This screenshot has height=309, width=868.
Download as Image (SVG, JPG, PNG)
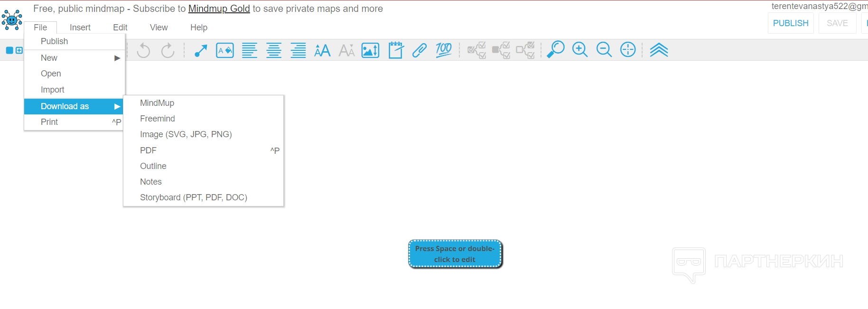[204, 134]
